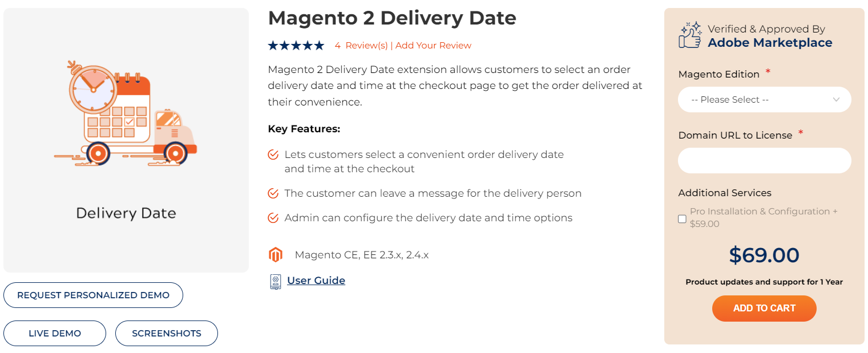Click the User Guide document icon
This screenshot has height=353, width=868.
pyautogui.click(x=275, y=280)
